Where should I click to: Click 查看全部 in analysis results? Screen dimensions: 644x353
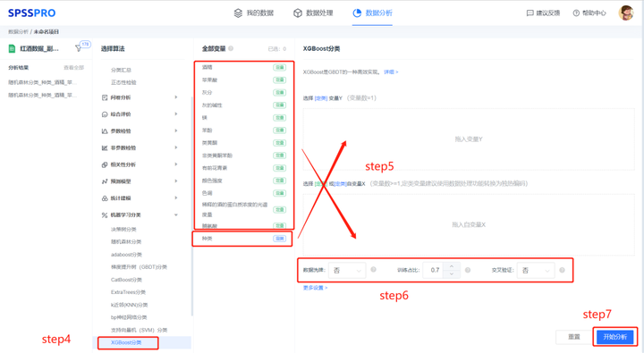coord(74,68)
